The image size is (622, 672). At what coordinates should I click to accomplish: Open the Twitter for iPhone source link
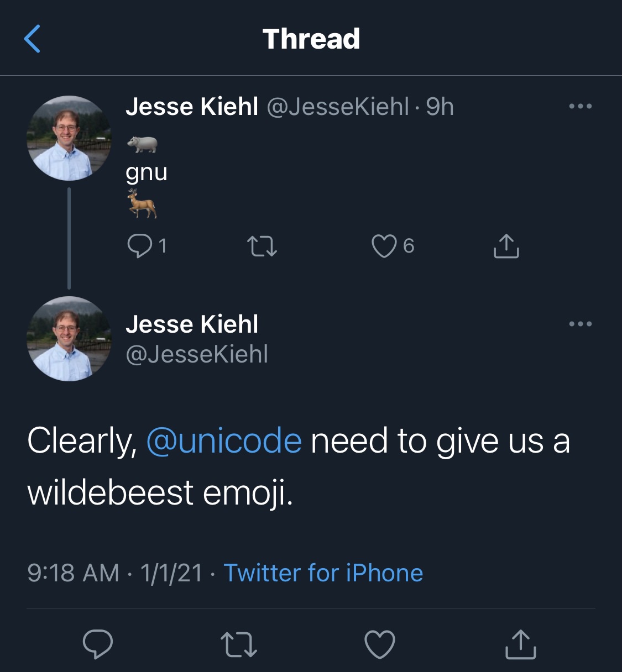(323, 573)
